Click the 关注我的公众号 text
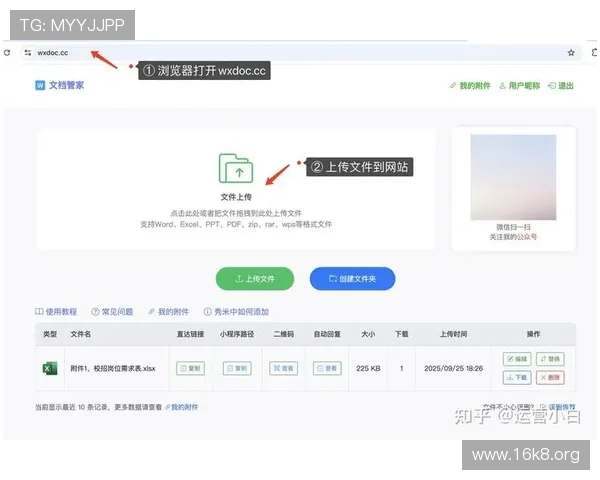600x480 pixels. (513, 237)
